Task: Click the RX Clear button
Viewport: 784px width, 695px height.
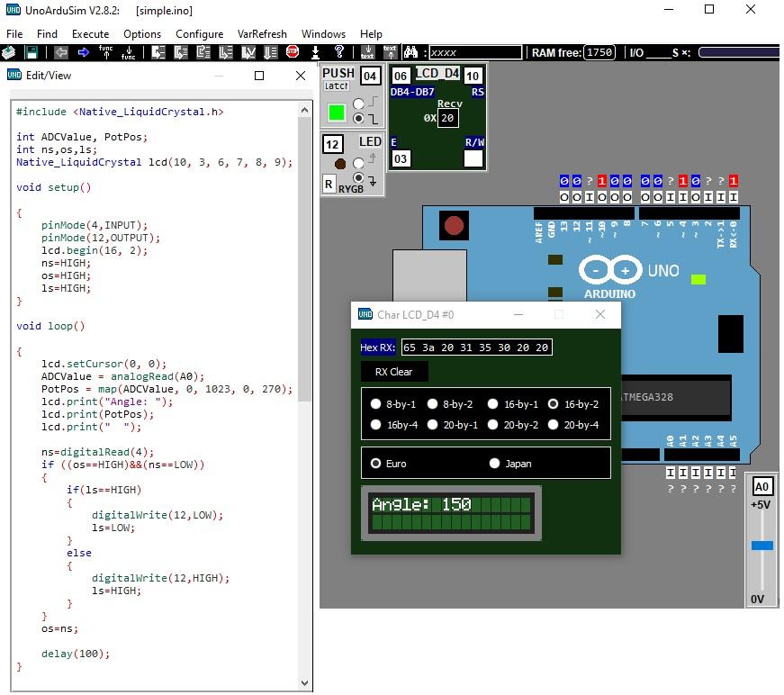Action: pyautogui.click(x=394, y=372)
